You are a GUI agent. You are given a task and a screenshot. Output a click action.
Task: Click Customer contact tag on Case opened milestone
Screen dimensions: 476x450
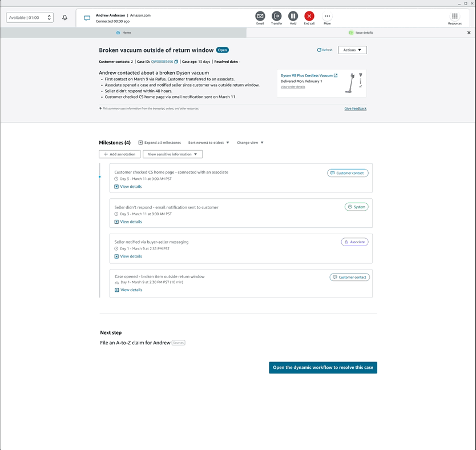(350, 277)
